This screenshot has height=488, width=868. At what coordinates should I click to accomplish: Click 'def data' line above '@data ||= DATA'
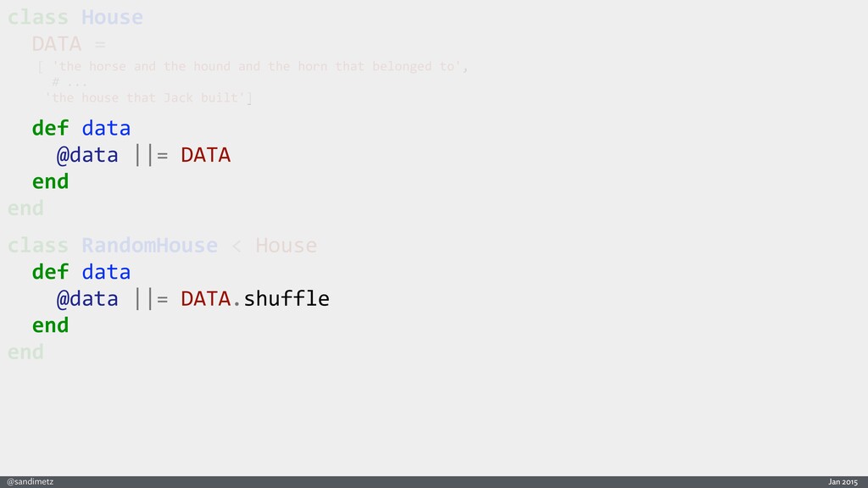tap(81, 129)
